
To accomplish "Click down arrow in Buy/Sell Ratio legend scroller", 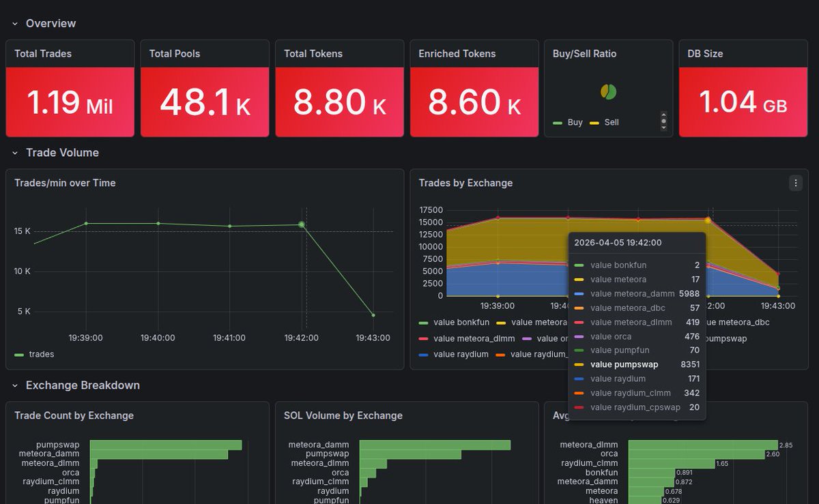I will 663,128.
